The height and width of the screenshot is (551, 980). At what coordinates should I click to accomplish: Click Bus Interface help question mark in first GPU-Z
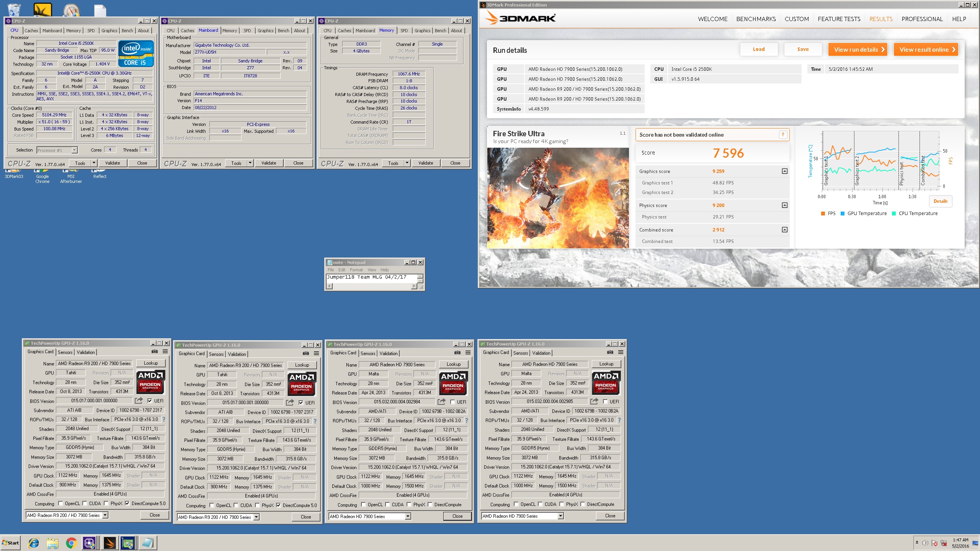[x=164, y=419]
